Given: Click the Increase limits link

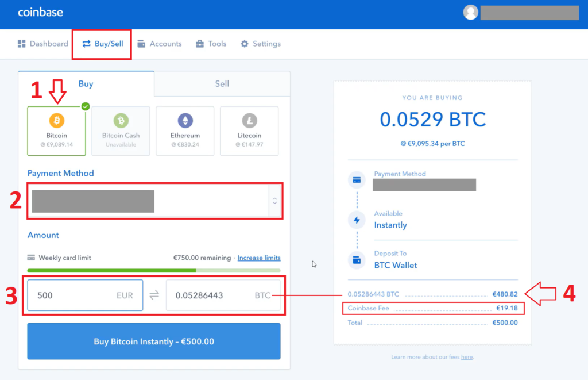Looking at the screenshot, I should coord(259,258).
